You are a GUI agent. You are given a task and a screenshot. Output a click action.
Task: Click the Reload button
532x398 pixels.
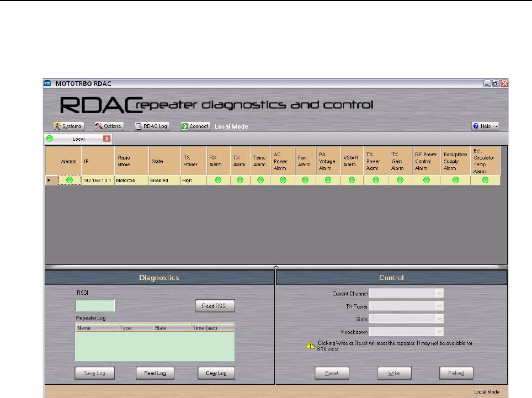pyautogui.click(x=456, y=373)
